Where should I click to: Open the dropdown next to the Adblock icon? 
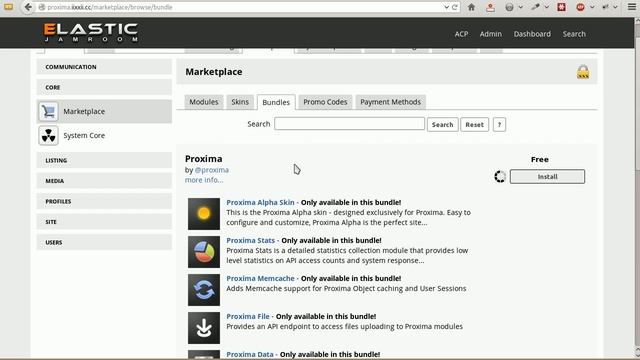point(592,7)
